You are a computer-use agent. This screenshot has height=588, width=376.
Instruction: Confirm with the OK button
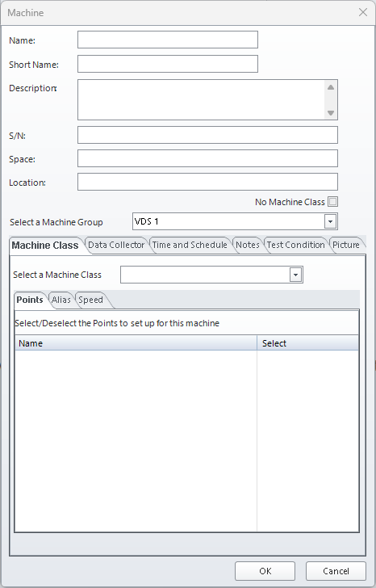point(265,571)
